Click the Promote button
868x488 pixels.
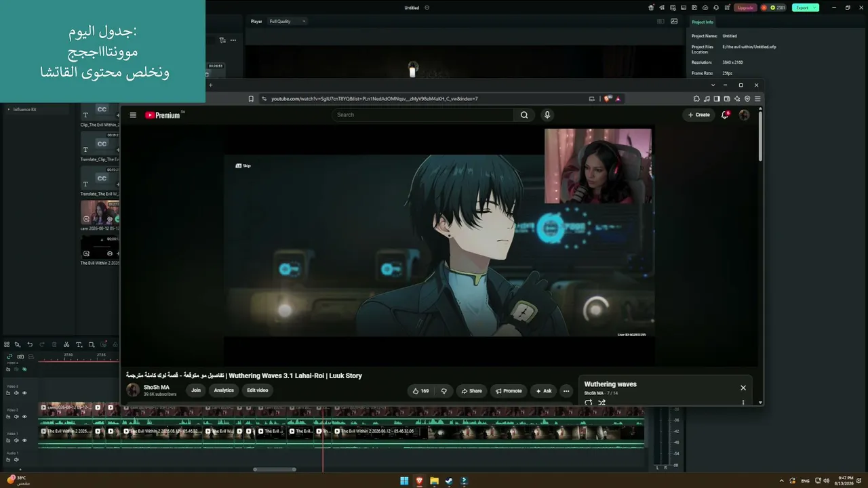click(x=509, y=391)
